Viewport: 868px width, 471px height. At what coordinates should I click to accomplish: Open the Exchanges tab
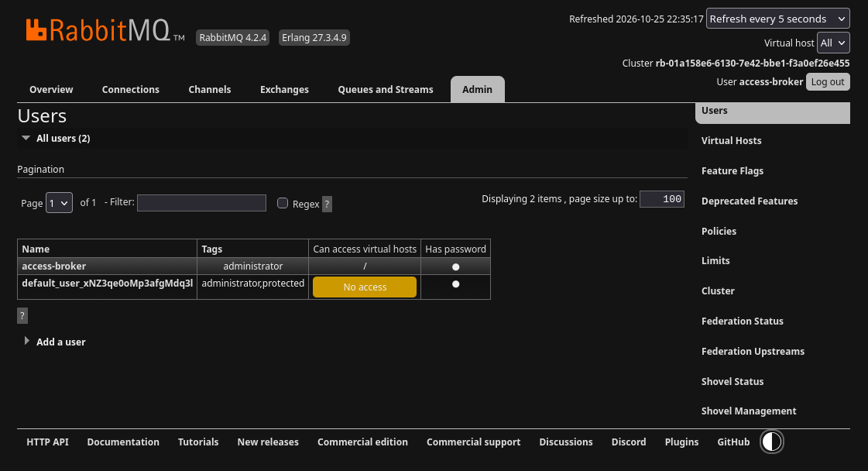click(x=284, y=89)
